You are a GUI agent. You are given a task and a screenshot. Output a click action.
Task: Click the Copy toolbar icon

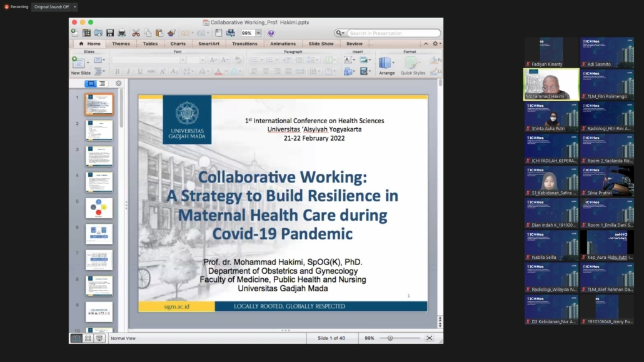pyautogui.click(x=148, y=33)
